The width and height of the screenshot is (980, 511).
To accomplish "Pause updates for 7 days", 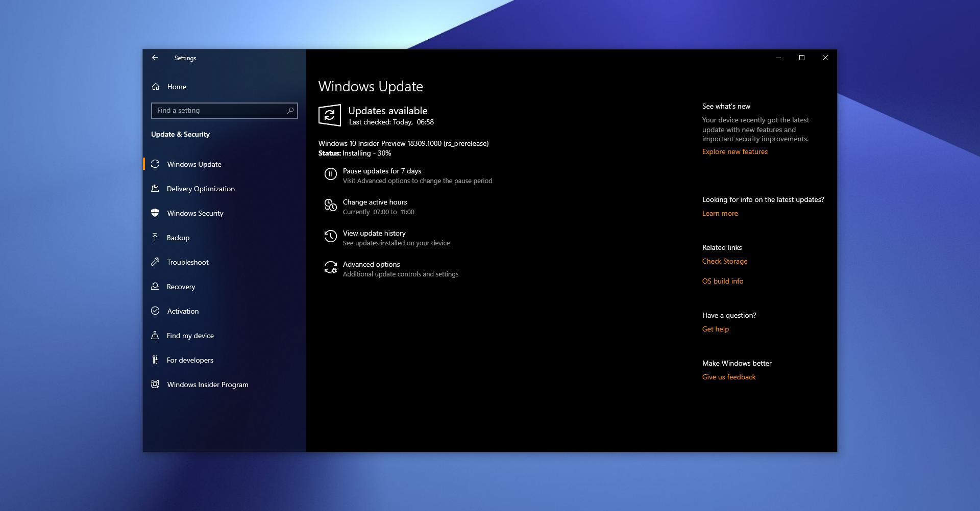I will coord(408,175).
